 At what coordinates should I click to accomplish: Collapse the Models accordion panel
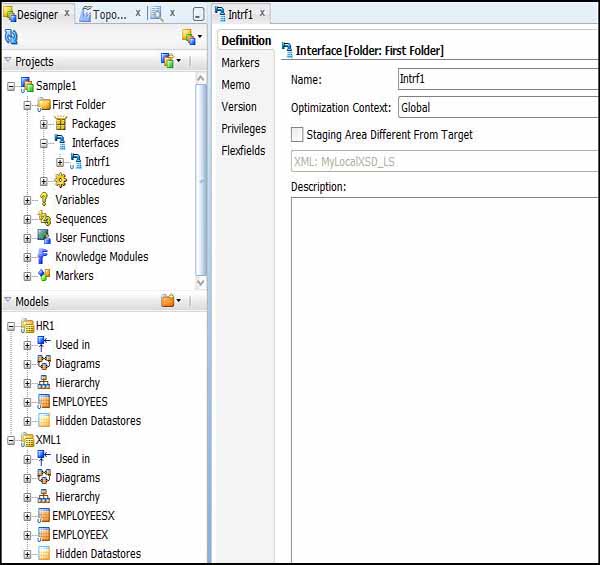coord(8,300)
